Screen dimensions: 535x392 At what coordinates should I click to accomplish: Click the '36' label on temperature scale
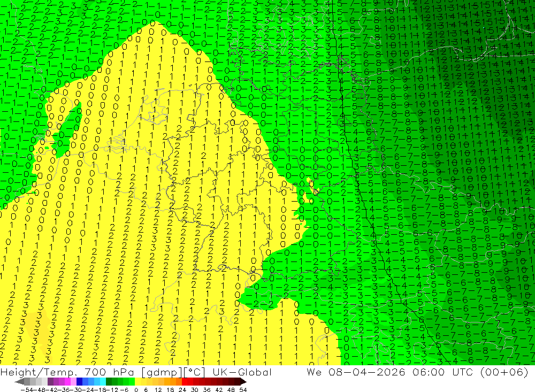click(x=207, y=390)
